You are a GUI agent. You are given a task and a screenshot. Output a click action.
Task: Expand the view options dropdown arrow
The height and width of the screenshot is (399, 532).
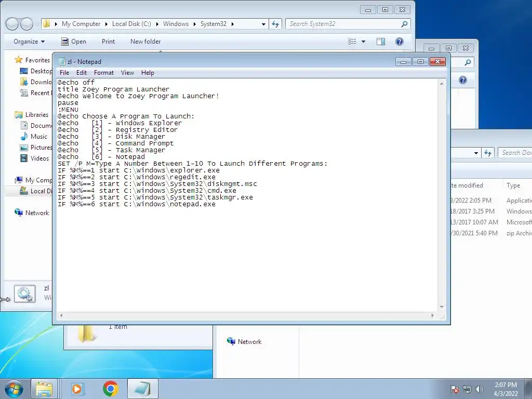tap(363, 42)
